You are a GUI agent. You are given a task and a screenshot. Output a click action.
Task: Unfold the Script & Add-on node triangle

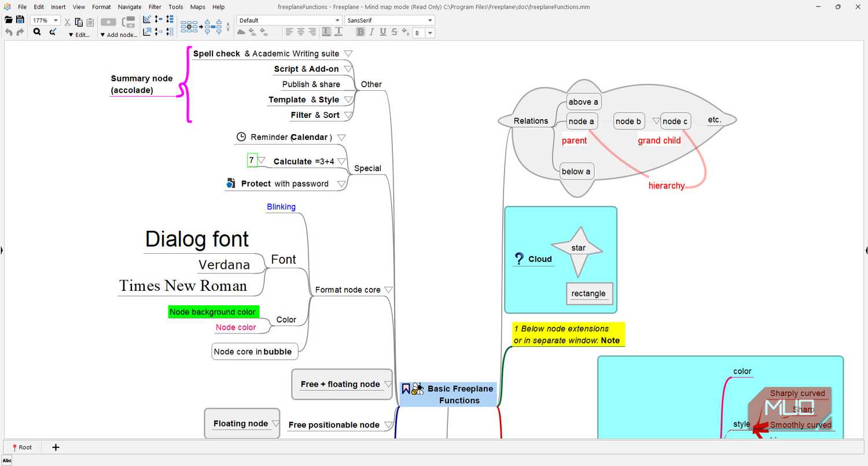pyautogui.click(x=348, y=69)
